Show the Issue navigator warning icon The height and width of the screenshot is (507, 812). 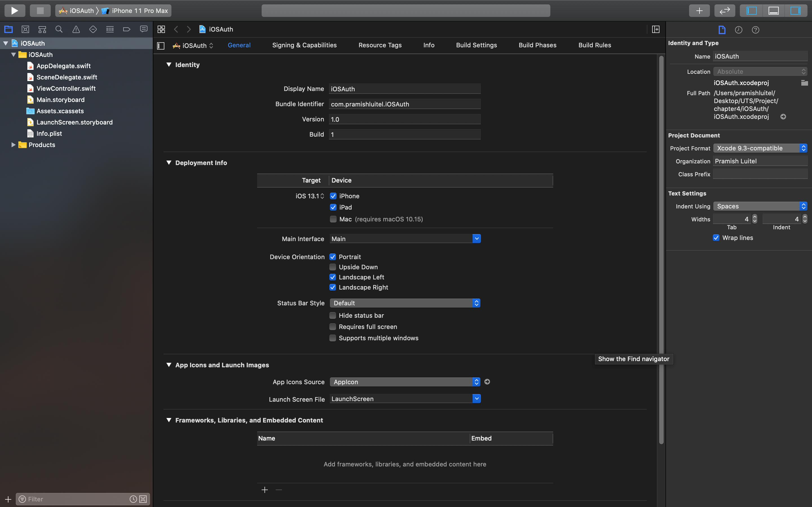click(76, 29)
